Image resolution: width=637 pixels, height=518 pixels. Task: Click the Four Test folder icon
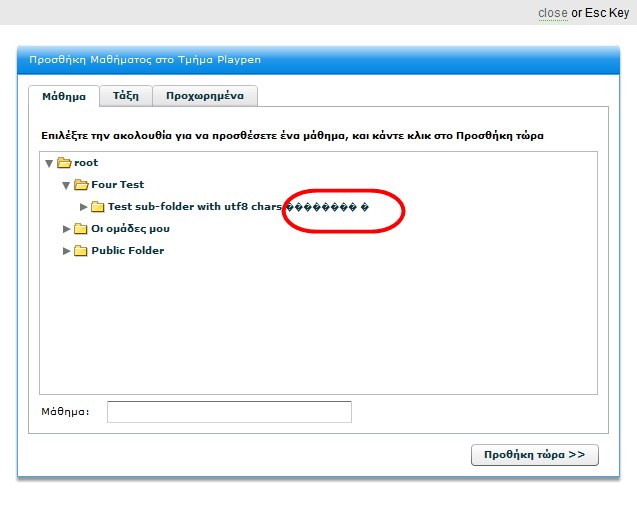[81, 185]
